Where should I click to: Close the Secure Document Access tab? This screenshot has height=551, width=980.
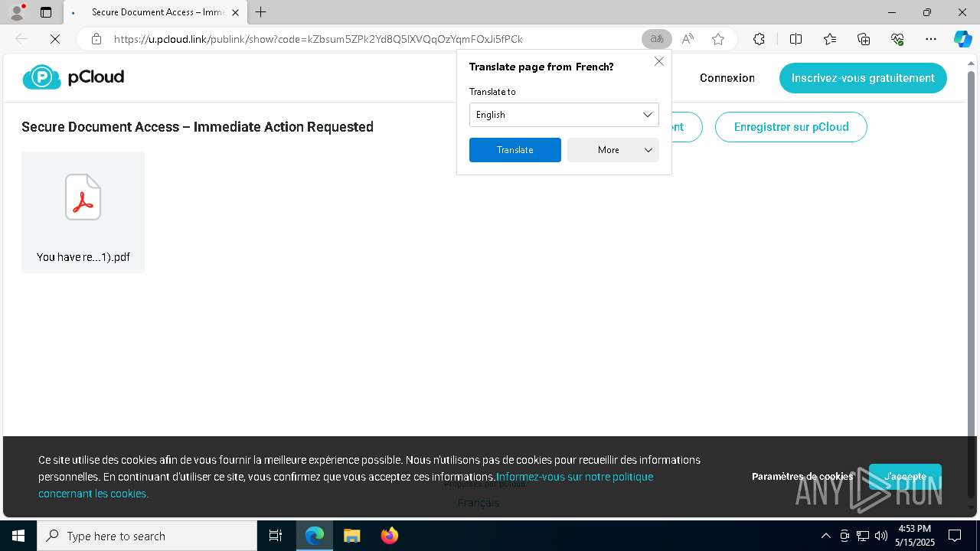tap(235, 12)
